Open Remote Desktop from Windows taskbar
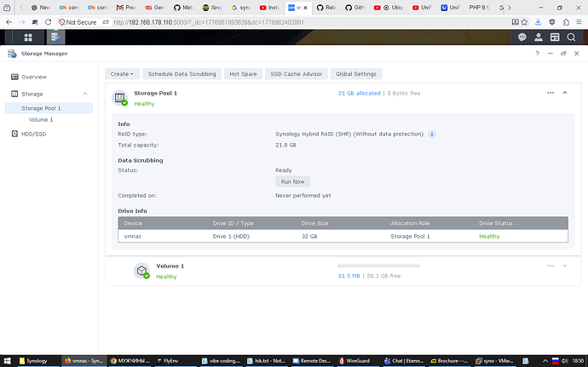Image resolution: width=588 pixels, height=367 pixels. pos(312,361)
